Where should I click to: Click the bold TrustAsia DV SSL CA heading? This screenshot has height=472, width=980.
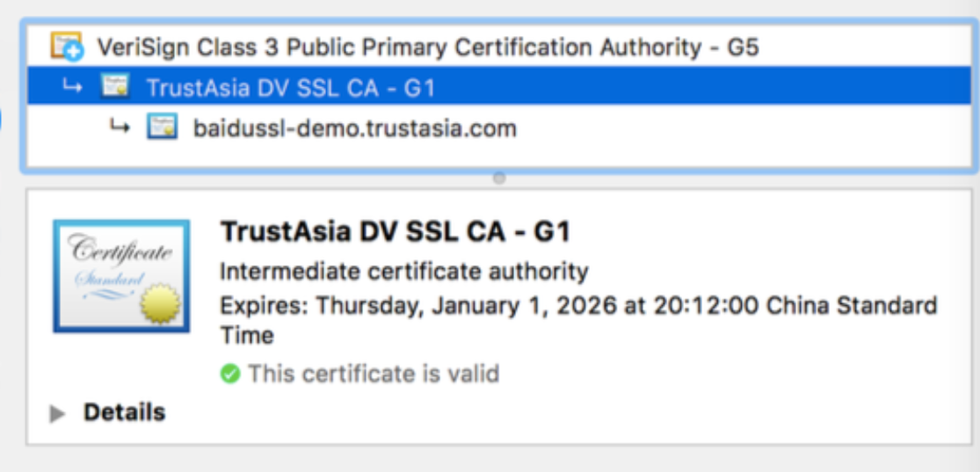(395, 232)
